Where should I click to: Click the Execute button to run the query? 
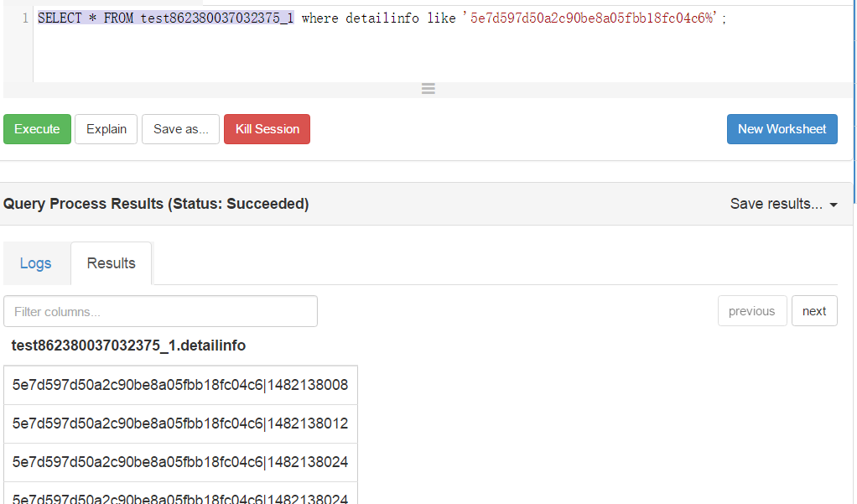coord(37,128)
